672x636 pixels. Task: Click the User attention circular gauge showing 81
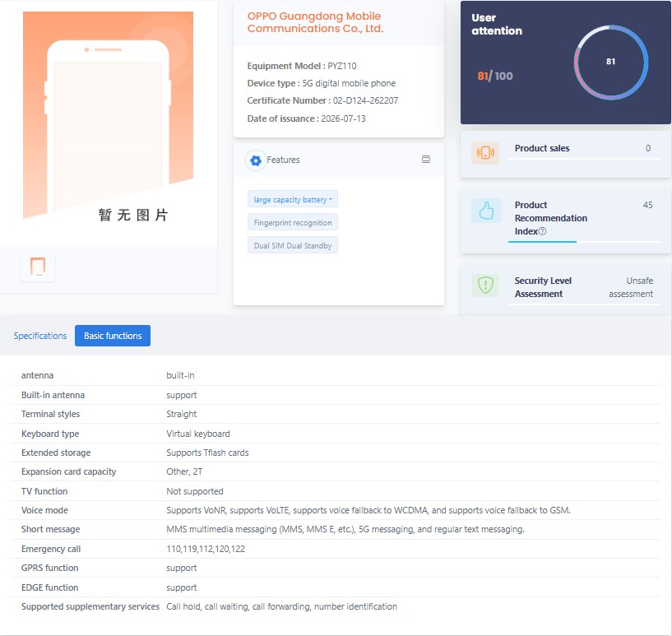pos(610,63)
